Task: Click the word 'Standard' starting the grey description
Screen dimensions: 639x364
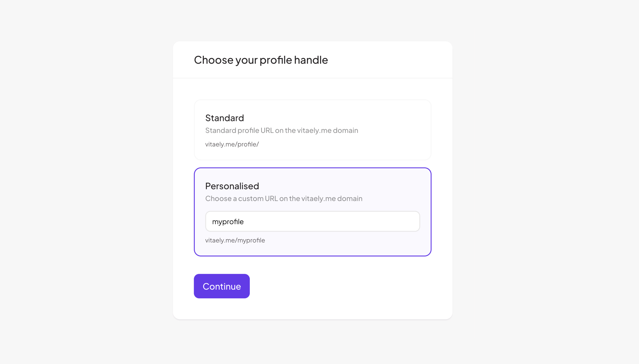Action: pos(220,130)
